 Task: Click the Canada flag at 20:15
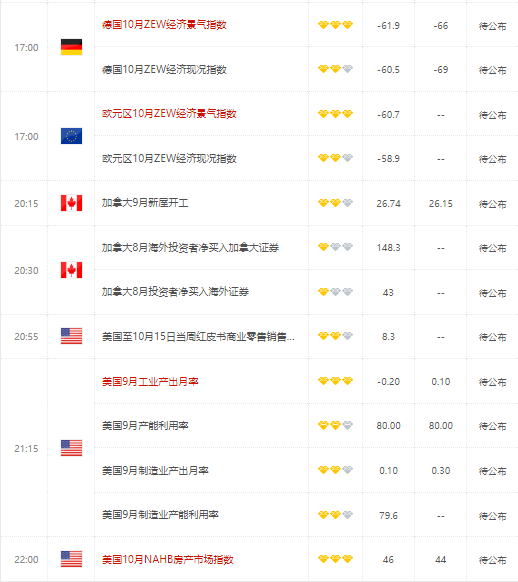point(71,203)
